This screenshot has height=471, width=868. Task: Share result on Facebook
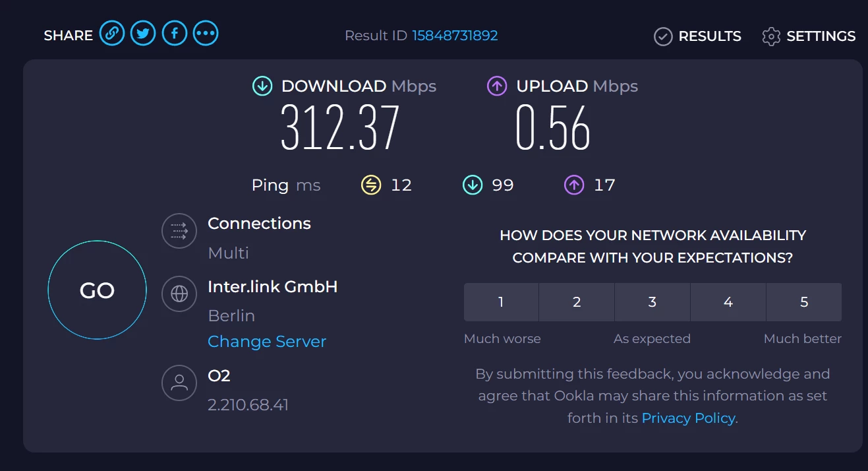pos(175,33)
